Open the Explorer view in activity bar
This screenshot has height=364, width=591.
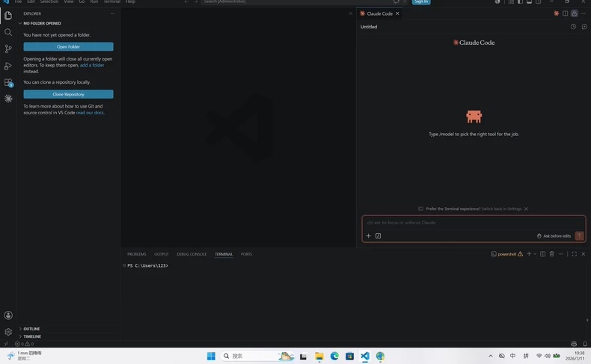[x=8, y=16]
